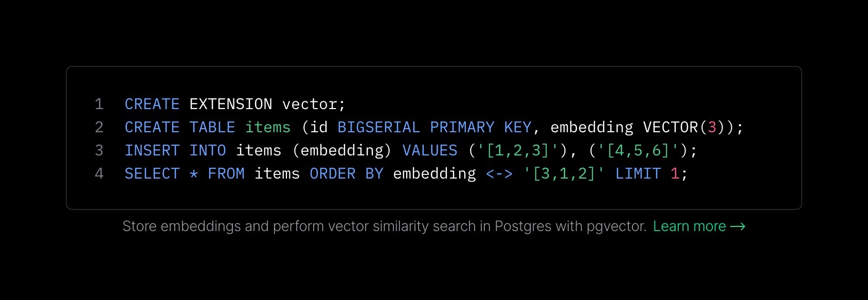Click the LIMIT keyword on line four
This screenshot has width=868, height=300.
tap(638, 174)
